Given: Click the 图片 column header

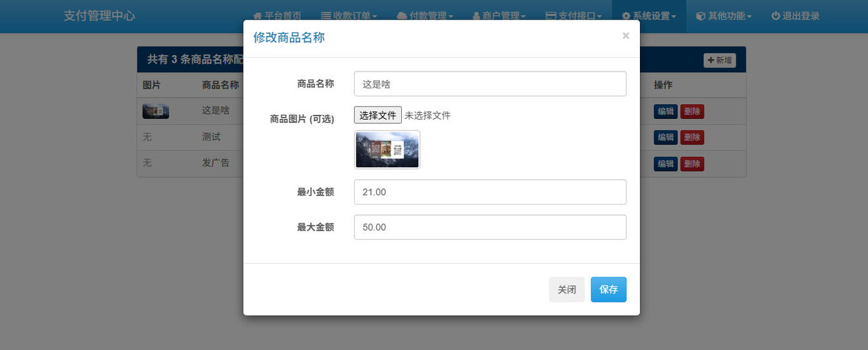Looking at the screenshot, I should 151,85.
